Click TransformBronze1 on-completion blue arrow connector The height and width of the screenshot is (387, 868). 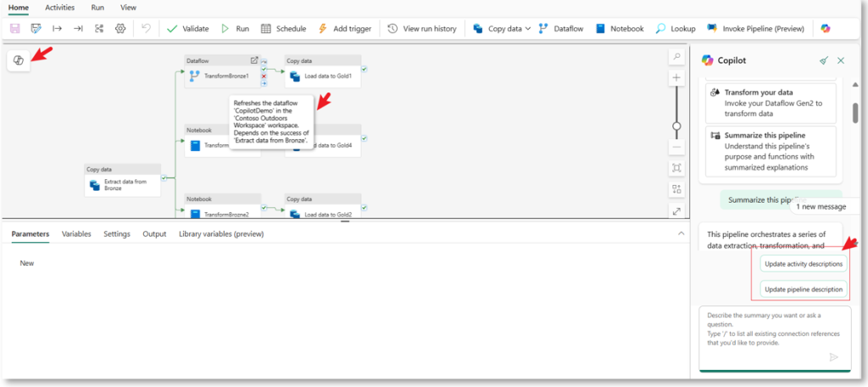(264, 83)
